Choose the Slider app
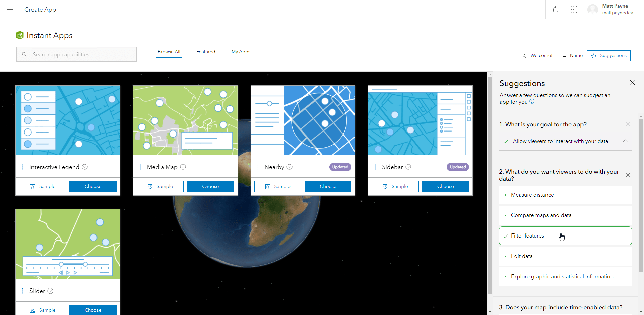This screenshot has width=644, height=315. pos(93,310)
